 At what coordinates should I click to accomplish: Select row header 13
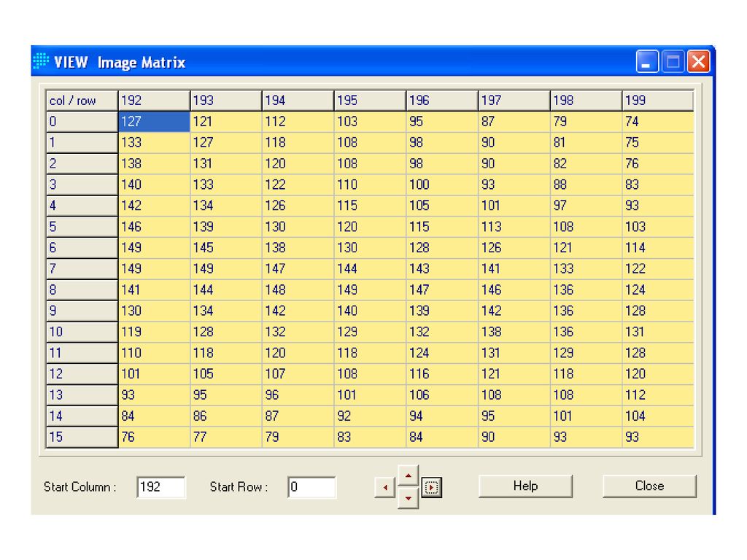coord(82,394)
